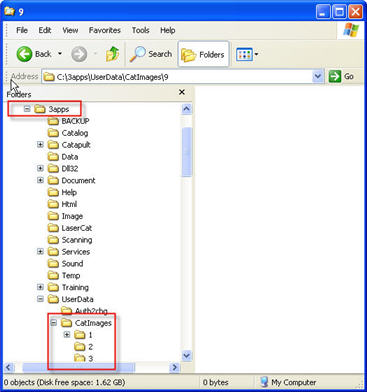The image size is (367, 392).
Task: Open the Tools menu
Action: 140,30
